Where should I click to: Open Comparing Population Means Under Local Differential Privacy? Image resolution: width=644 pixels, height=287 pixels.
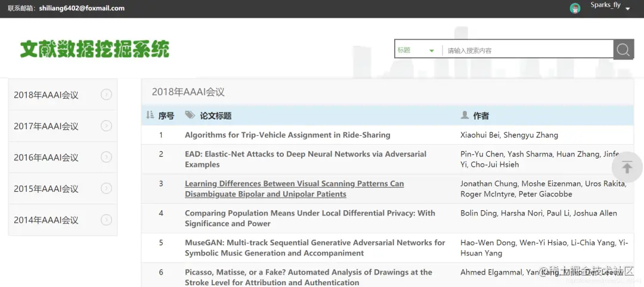pyautogui.click(x=309, y=218)
